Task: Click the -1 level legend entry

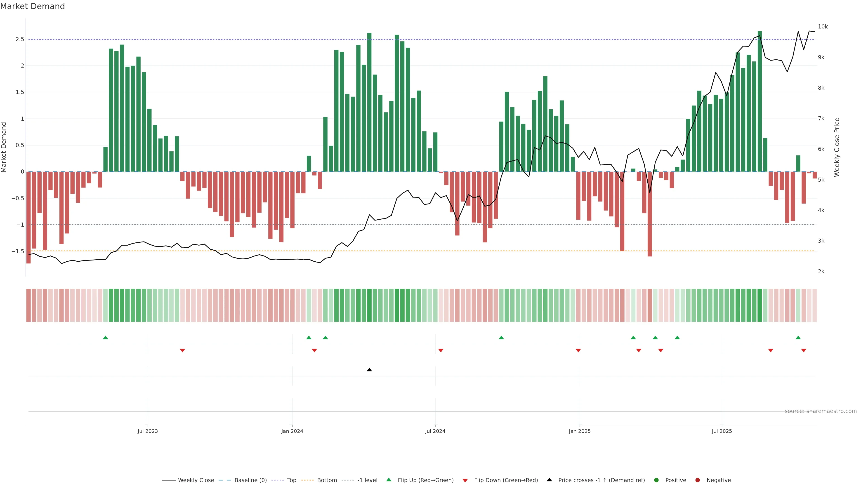Action: [367, 480]
